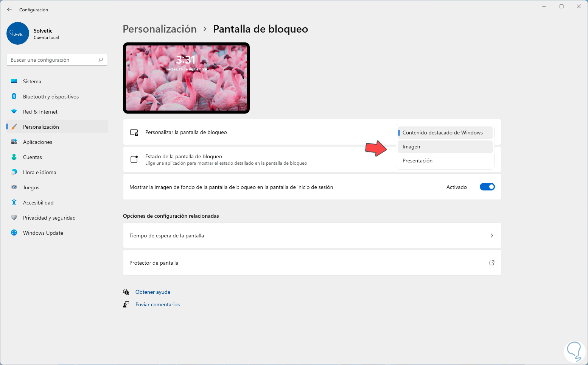Click the Privacidad y seguridad shield icon
Image resolution: width=588 pixels, height=365 pixels.
click(x=14, y=217)
